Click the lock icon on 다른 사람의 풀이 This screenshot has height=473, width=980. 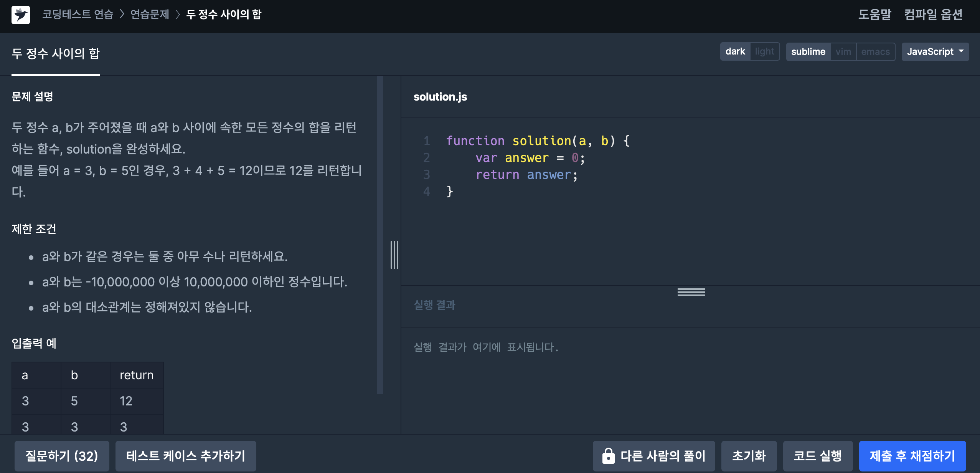pos(608,456)
